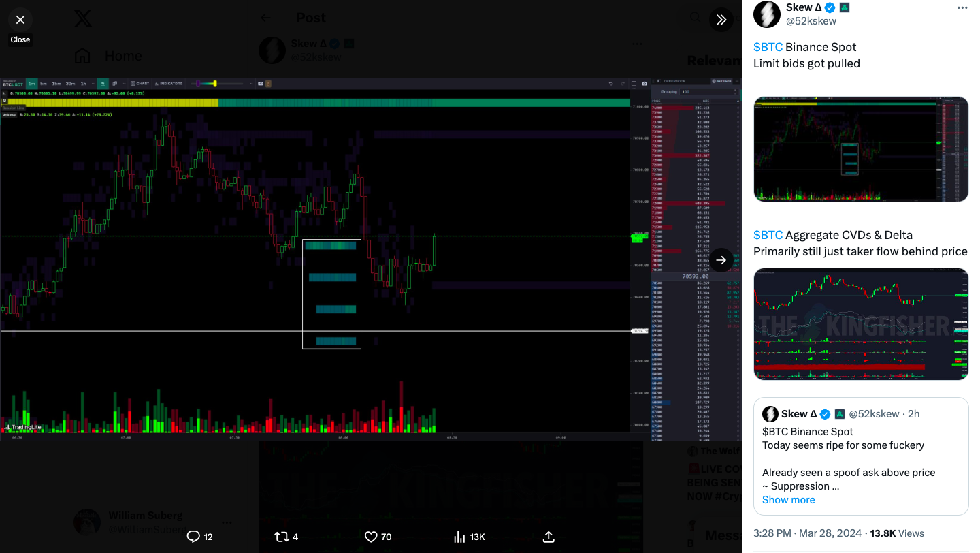Open the avatar in the quoted post

click(x=770, y=414)
